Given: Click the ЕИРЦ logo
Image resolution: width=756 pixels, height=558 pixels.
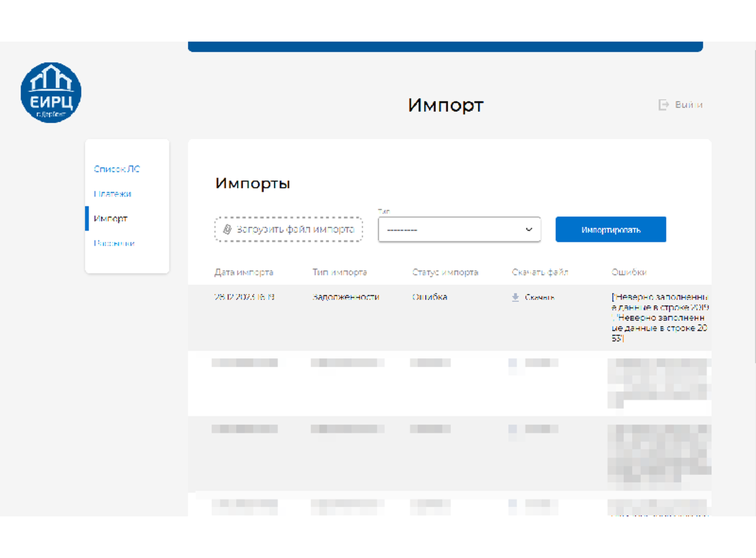Looking at the screenshot, I should [x=51, y=93].
